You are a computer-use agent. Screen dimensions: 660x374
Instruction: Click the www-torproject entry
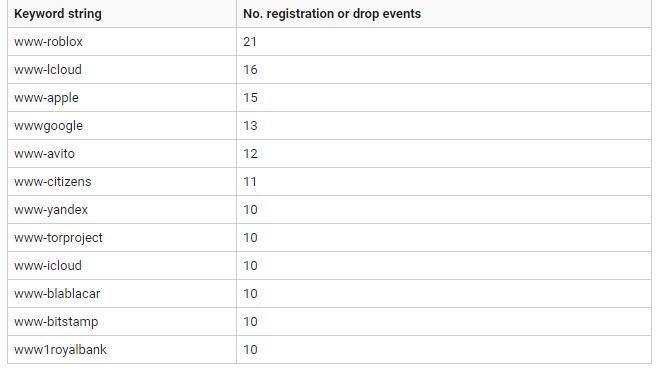tap(58, 238)
